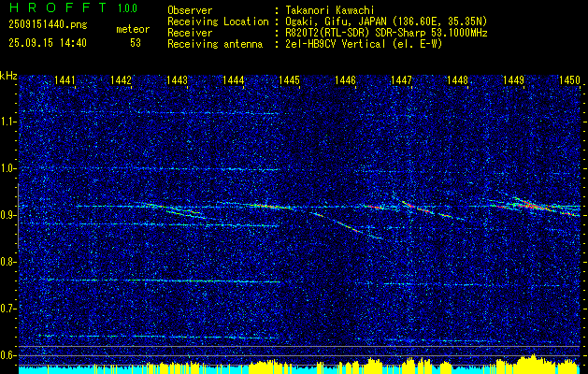This screenshot has height=374, width=588.
Task: Click the vertical gray frequency range bar near 0.9
Action: pos(18,216)
